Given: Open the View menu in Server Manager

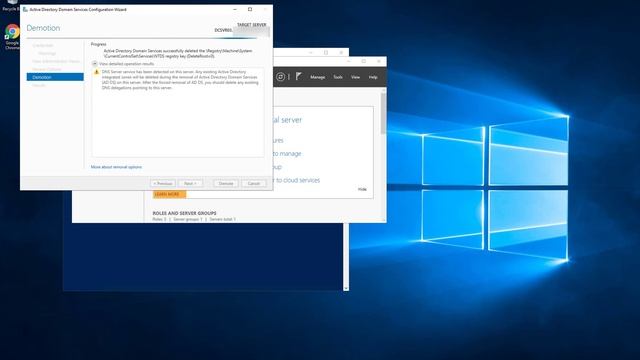Looking at the screenshot, I should coord(356,77).
